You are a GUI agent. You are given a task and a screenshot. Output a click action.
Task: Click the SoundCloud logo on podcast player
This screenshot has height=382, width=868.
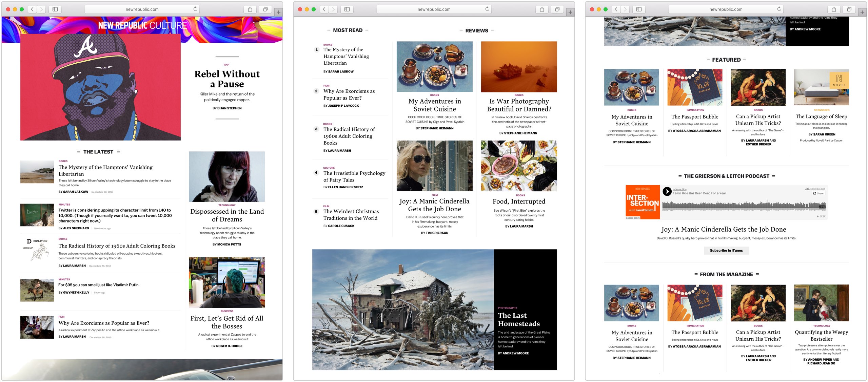pyautogui.click(x=815, y=189)
